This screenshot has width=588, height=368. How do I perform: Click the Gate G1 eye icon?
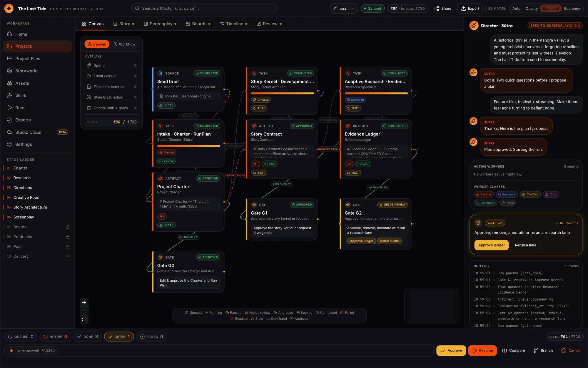[x=254, y=205]
